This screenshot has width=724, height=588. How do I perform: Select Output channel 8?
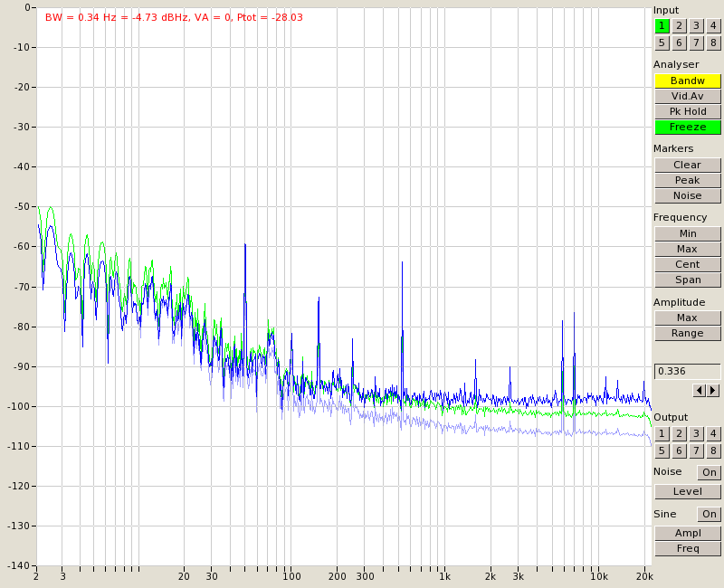[713, 450]
